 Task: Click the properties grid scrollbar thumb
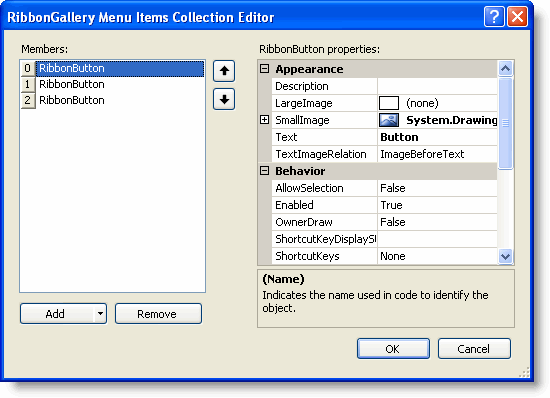click(505, 123)
